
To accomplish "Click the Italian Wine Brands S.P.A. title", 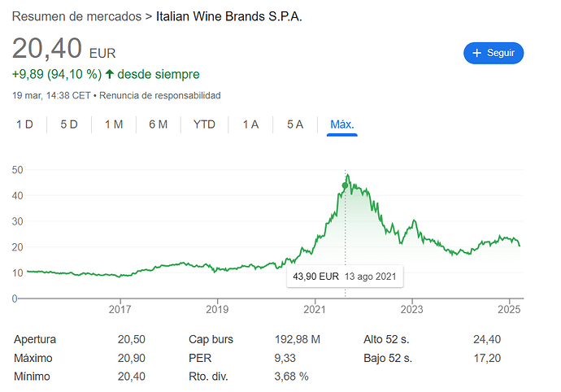I will pos(229,16).
